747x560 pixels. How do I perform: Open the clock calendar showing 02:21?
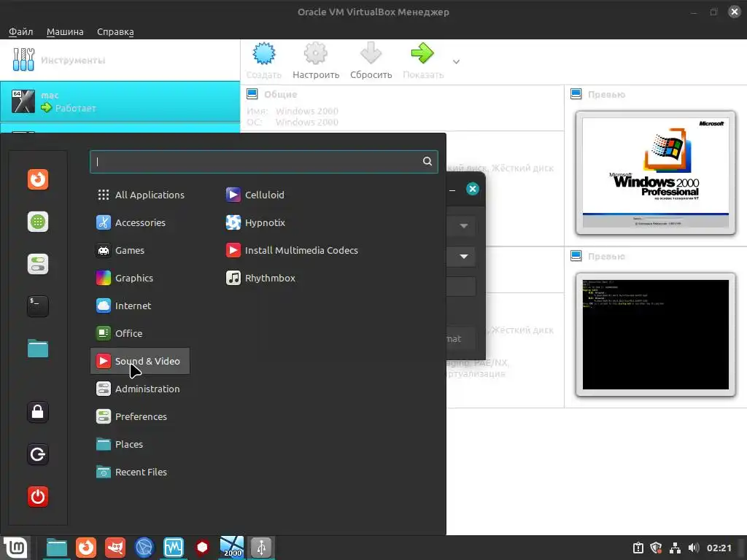[x=719, y=548]
